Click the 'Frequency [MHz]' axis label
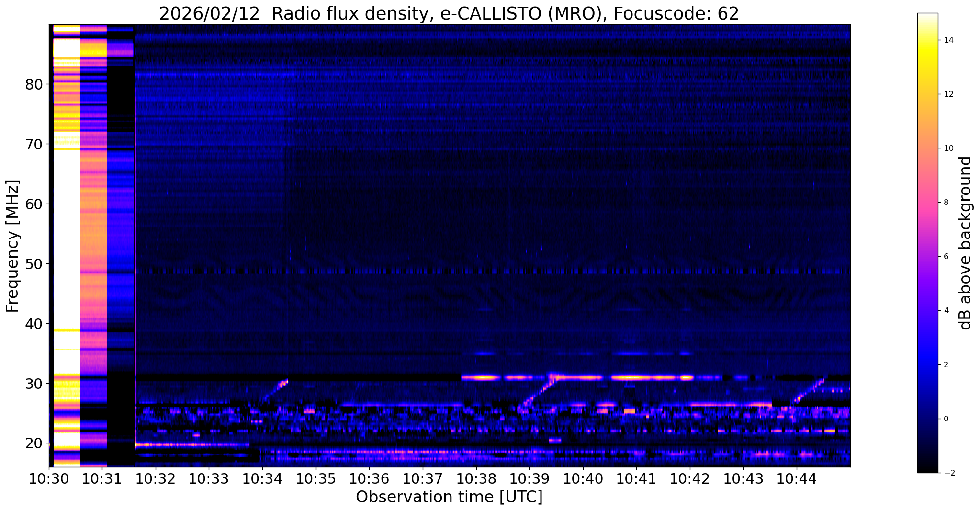This screenshot has height=511, width=980. (13, 246)
